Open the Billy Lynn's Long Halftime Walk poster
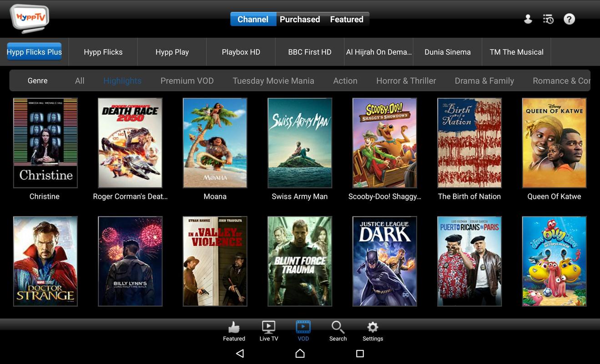The image size is (600, 364). click(130, 261)
